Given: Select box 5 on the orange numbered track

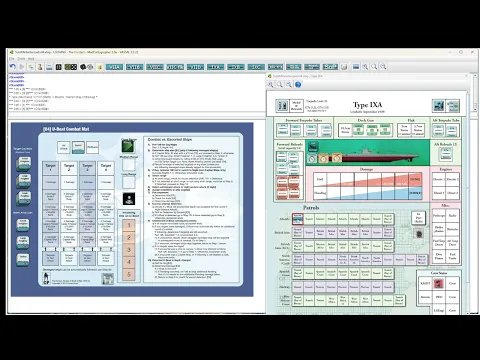Looking at the screenshot, I should pyautogui.click(x=129, y=275).
